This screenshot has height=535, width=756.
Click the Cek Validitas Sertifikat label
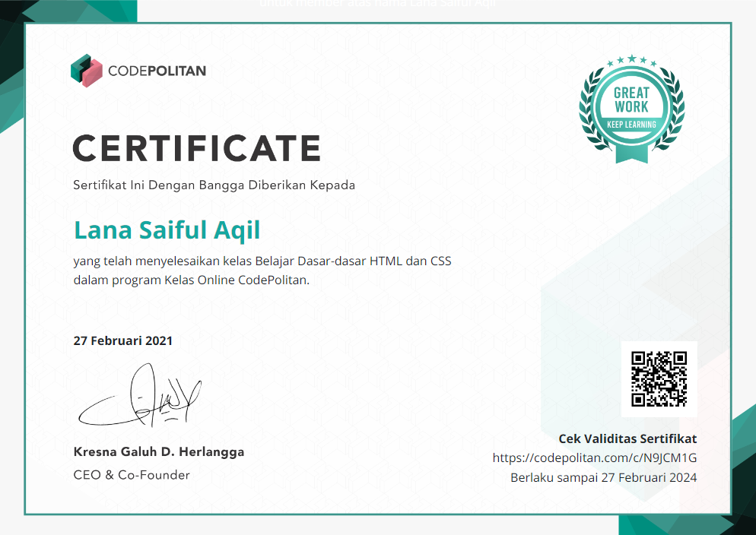click(x=627, y=438)
